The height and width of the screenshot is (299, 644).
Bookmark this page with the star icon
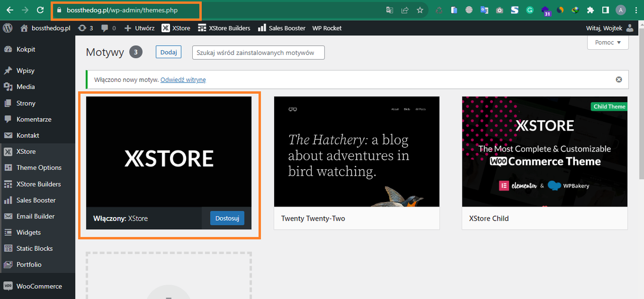coord(420,10)
